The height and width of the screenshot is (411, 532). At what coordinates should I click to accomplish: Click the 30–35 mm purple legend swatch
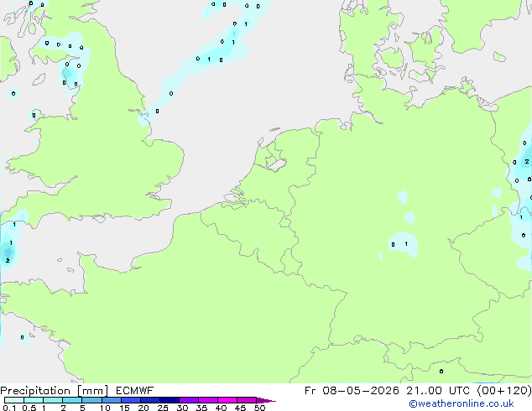[x=189, y=400]
